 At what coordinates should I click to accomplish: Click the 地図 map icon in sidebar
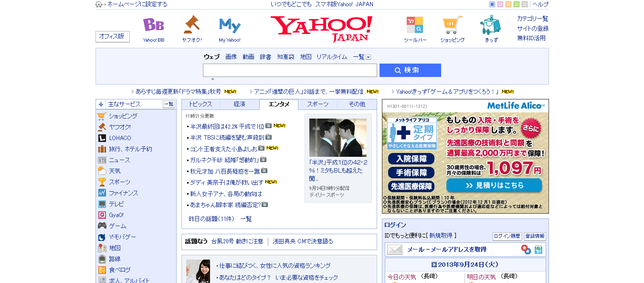[102, 248]
